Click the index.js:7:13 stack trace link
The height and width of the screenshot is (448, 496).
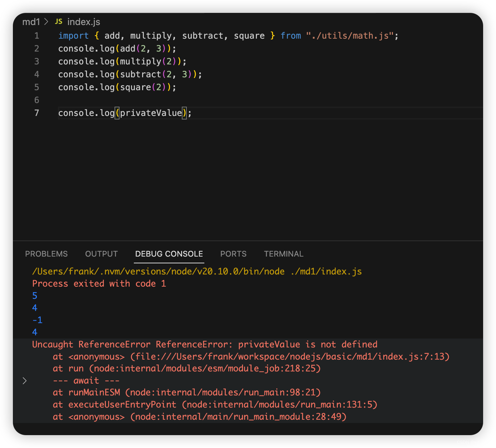[290, 357]
